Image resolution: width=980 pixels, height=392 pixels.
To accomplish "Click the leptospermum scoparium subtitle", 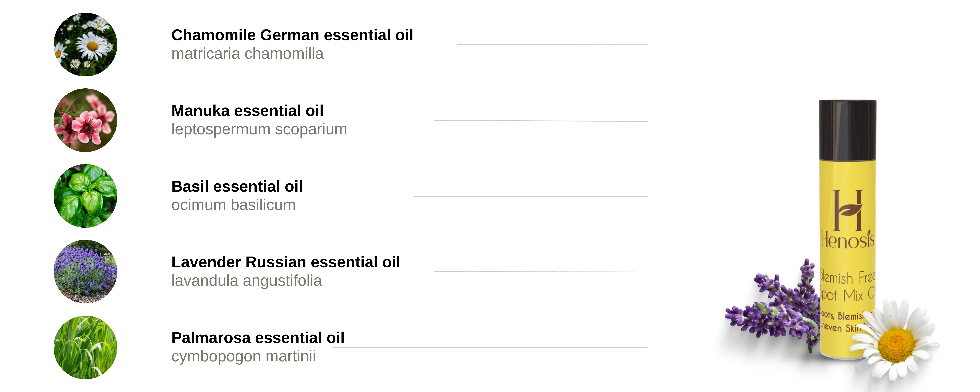I will tap(259, 129).
